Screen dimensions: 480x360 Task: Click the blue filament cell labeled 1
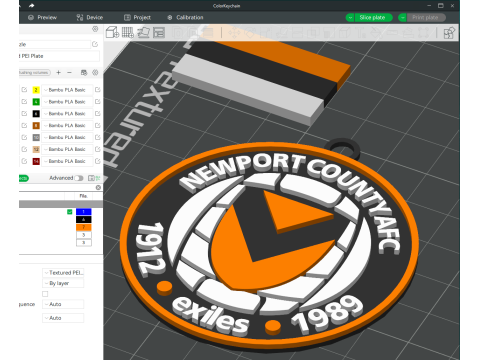point(84,212)
